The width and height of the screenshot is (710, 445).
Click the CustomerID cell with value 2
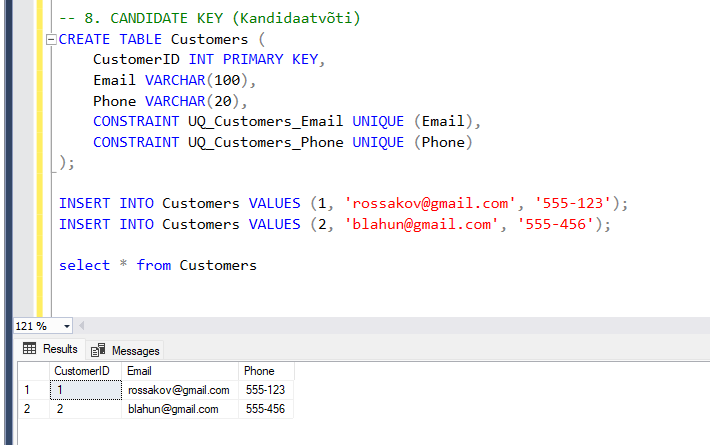(x=84, y=409)
